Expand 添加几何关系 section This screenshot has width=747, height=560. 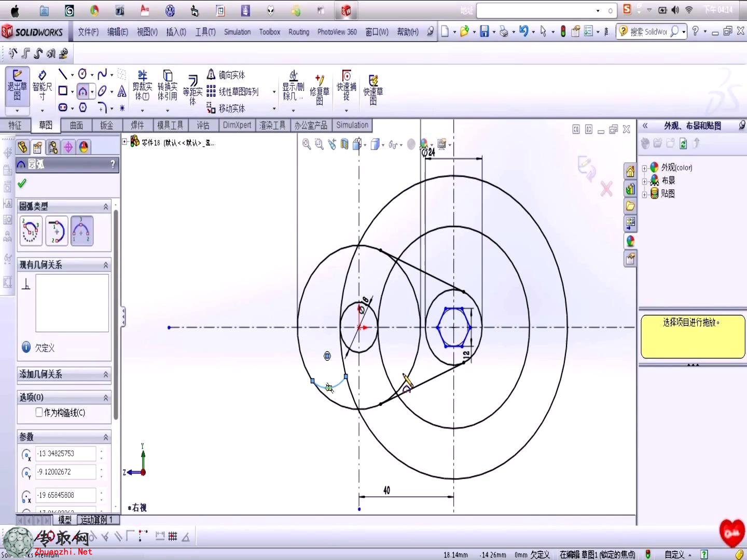106,374
